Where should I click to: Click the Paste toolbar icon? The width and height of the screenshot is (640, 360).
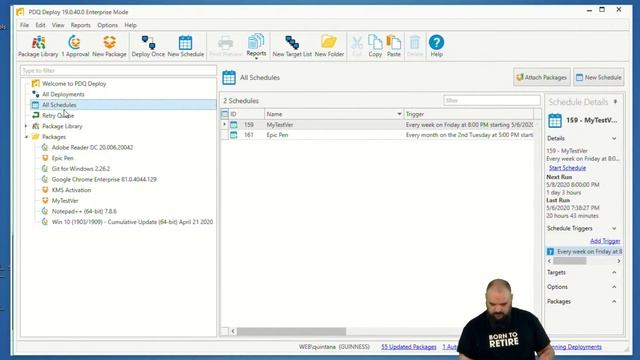[394, 46]
